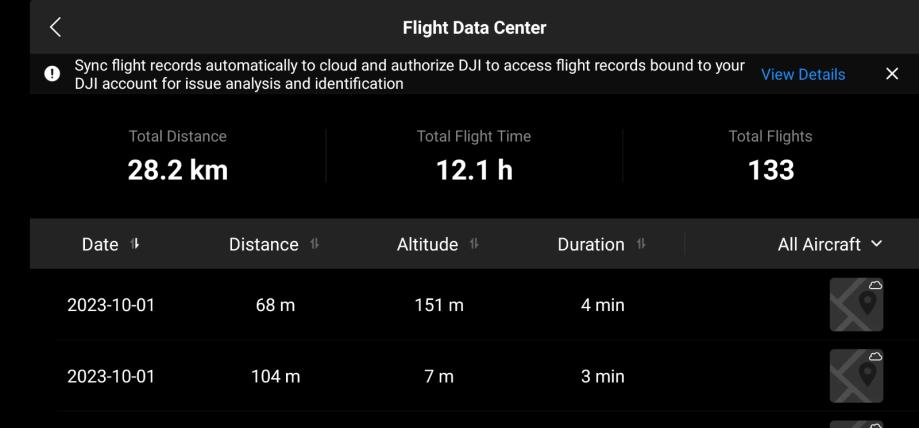The image size is (919, 428).
Task: Click the warning icon in the sync banner
Action: coord(52,75)
